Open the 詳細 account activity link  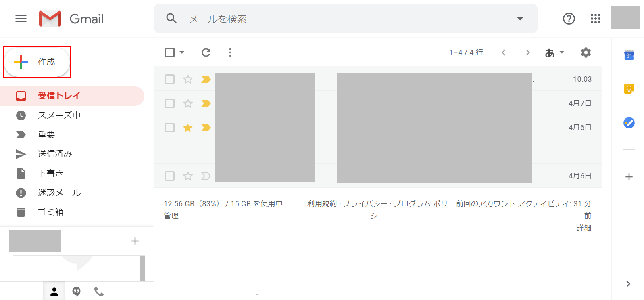(584, 228)
